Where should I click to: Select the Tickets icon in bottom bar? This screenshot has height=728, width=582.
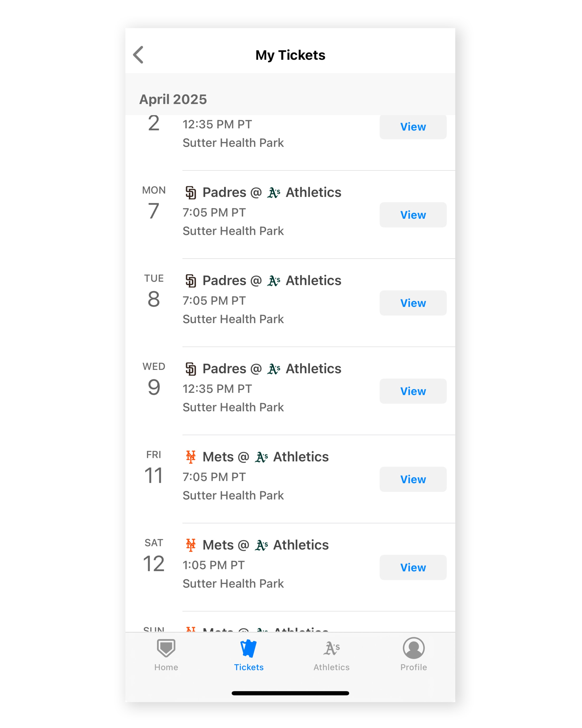[x=249, y=648]
